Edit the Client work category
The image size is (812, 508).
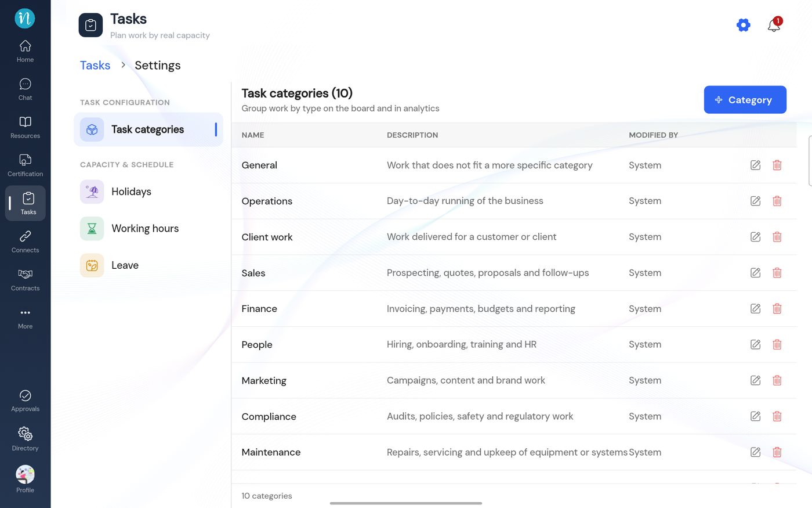click(x=755, y=237)
